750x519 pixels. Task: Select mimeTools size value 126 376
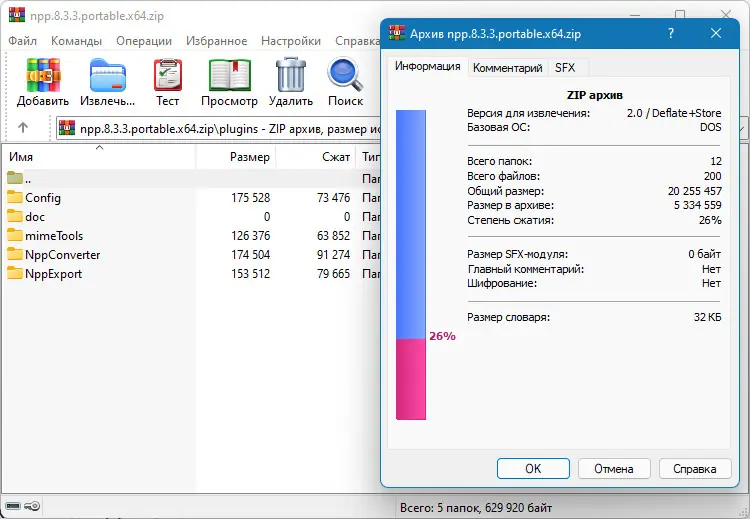pos(251,236)
